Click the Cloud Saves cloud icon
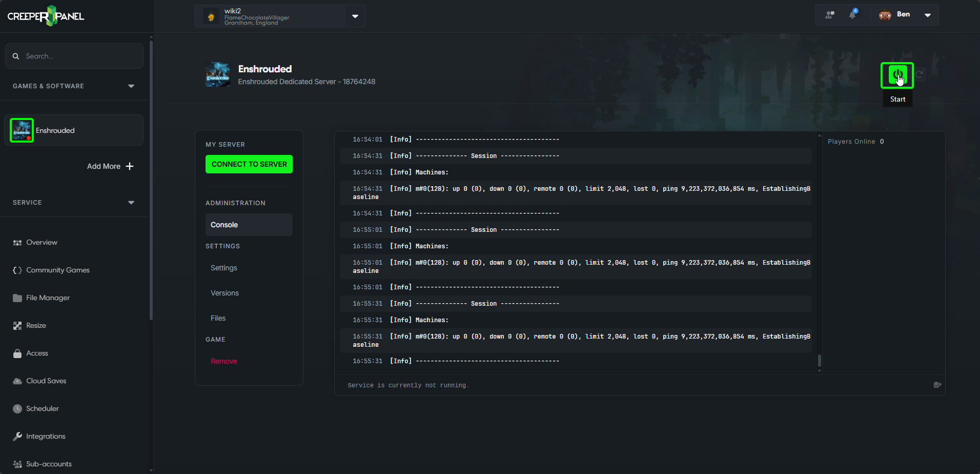 [x=17, y=381]
